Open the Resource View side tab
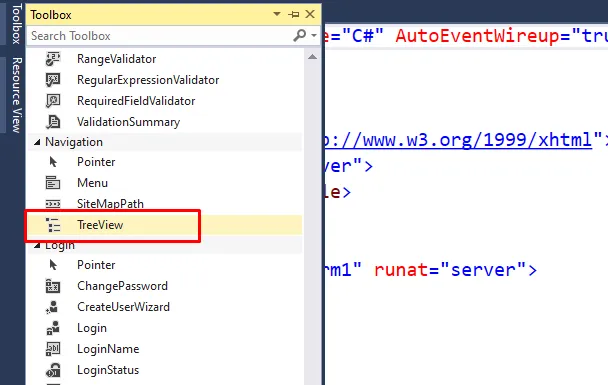608x385 pixels. (x=16, y=95)
